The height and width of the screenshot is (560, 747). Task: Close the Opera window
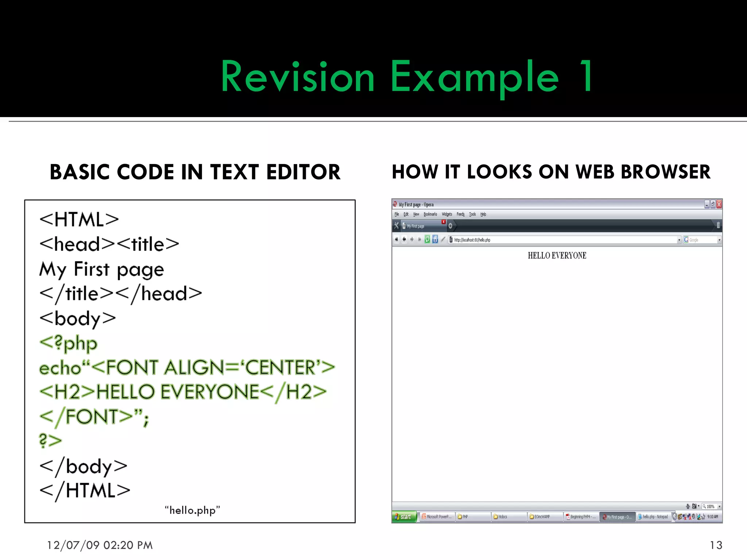[719, 204]
